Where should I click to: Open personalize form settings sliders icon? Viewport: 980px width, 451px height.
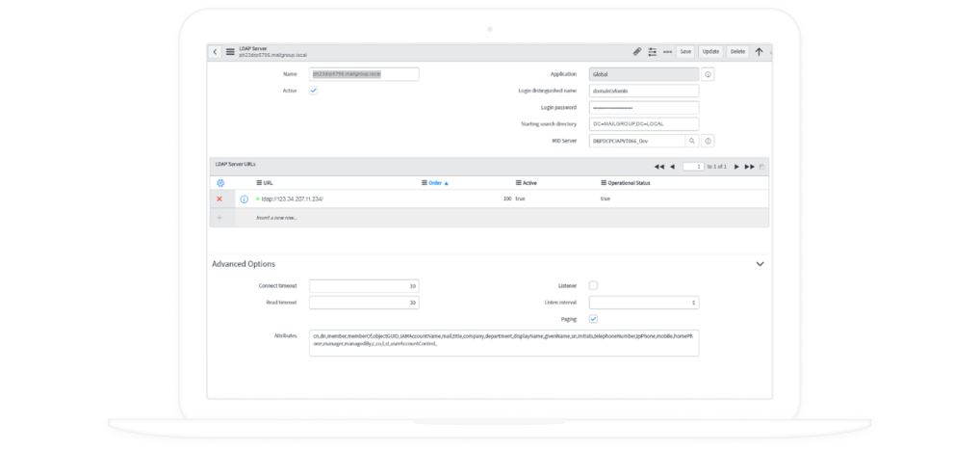point(653,52)
